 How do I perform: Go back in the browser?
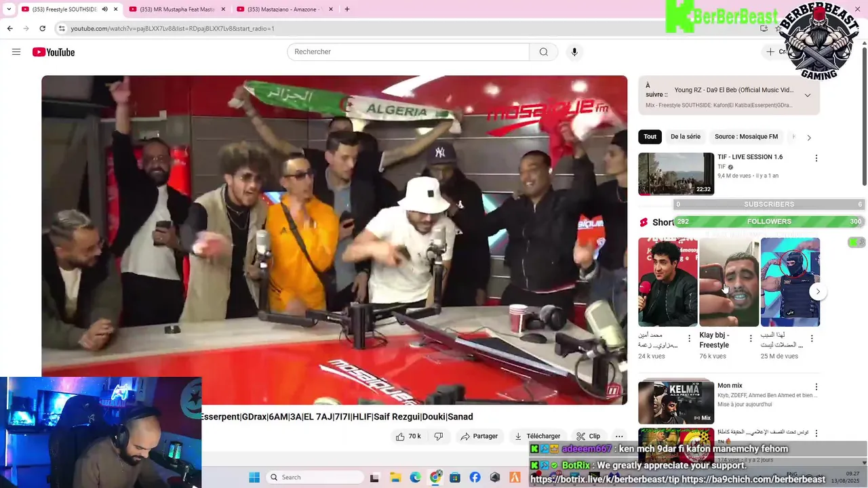[9, 28]
